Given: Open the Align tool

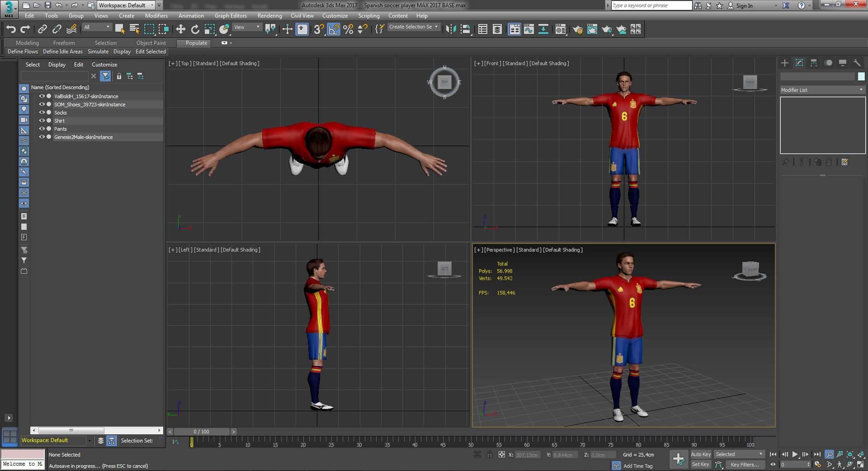Looking at the screenshot, I should click(x=466, y=29).
